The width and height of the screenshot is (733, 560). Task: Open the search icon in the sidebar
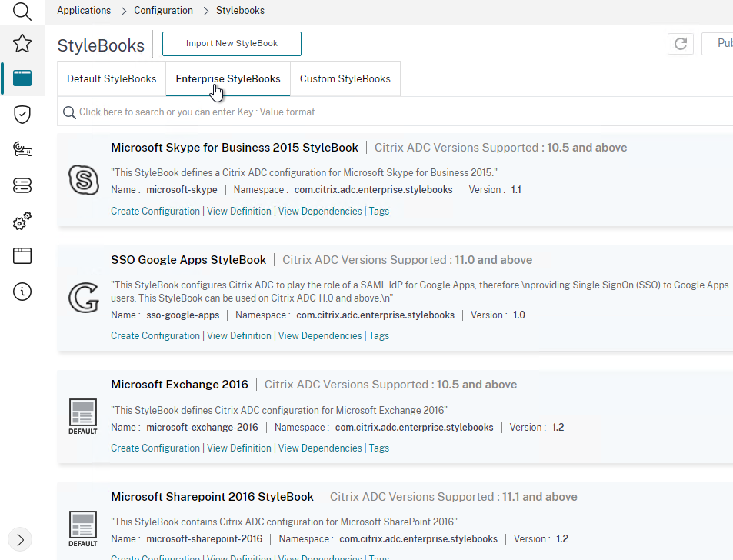[x=22, y=11]
